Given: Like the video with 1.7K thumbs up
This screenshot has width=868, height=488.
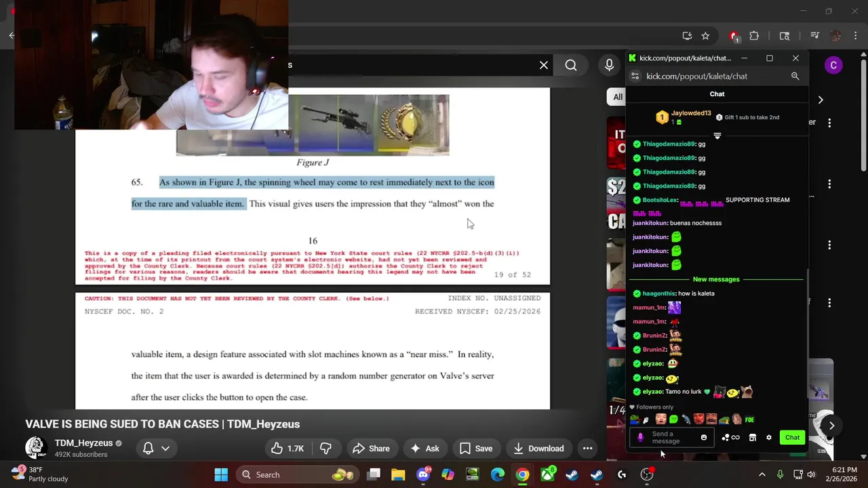Looking at the screenshot, I should coord(288,448).
